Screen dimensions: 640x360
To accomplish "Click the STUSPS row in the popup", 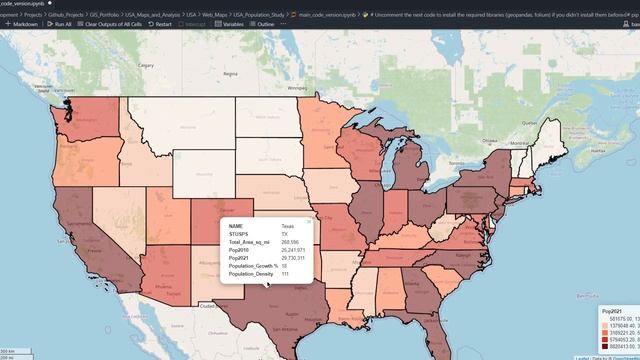I will (267, 234).
